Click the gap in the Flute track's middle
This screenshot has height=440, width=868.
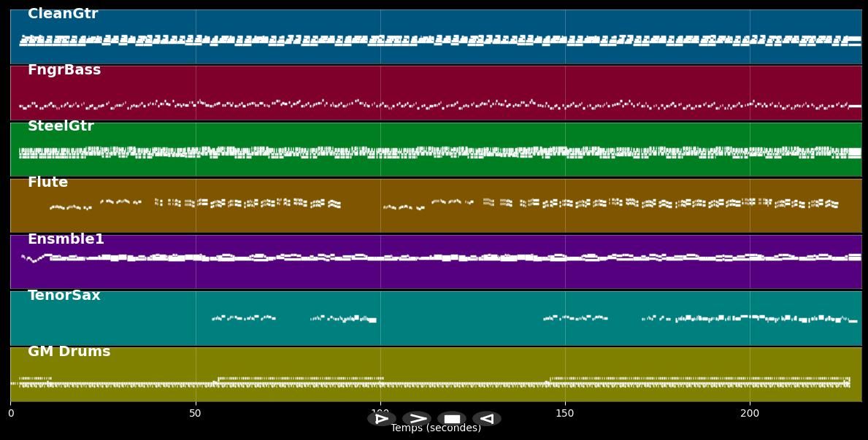click(x=361, y=206)
